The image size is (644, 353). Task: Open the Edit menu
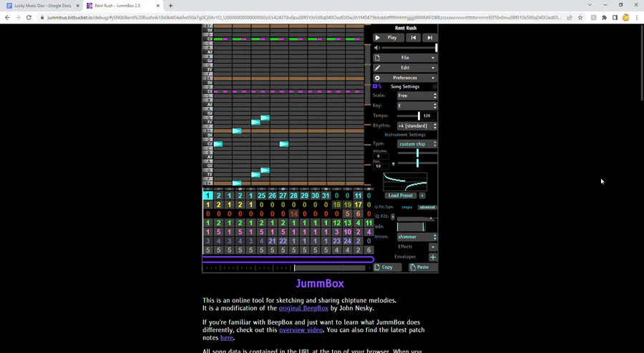coord(405,68)
